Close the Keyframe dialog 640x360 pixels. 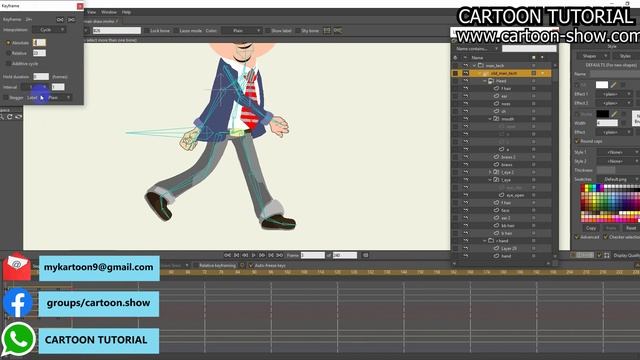[x=80, y=6]
